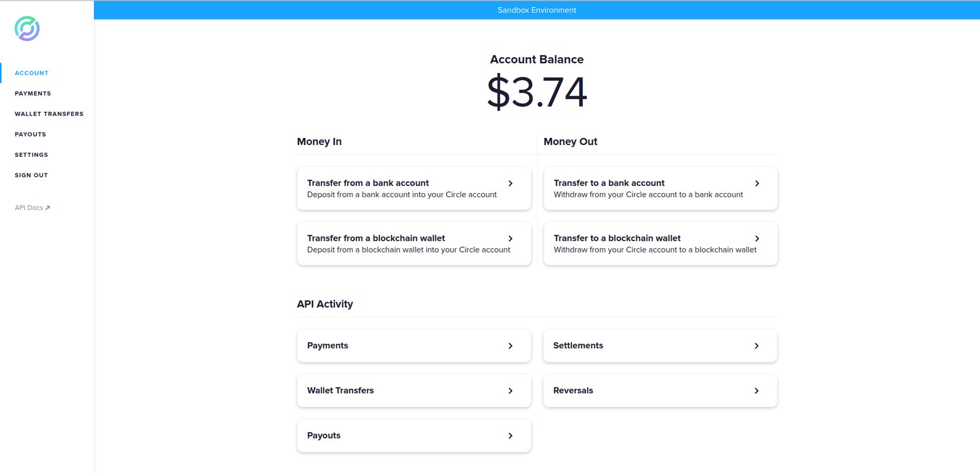This screenshot has height=473, width=980.
Task: Click the chevron on the Settlements card
Action: pos(756,346)
